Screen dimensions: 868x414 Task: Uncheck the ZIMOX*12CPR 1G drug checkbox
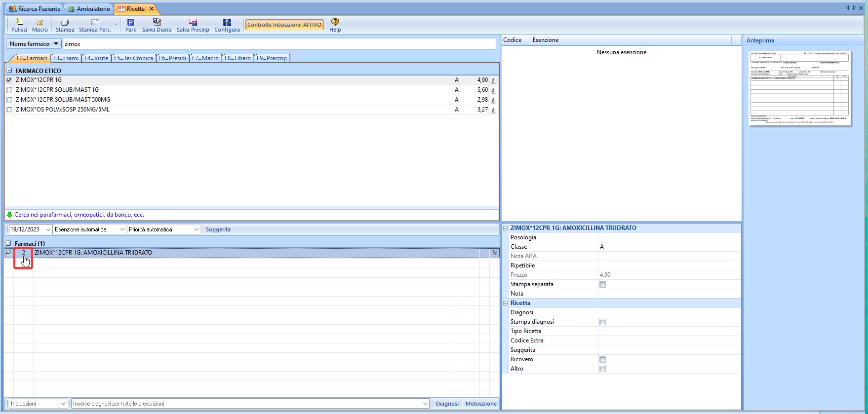pyautogui.click(x=9, y=80)
